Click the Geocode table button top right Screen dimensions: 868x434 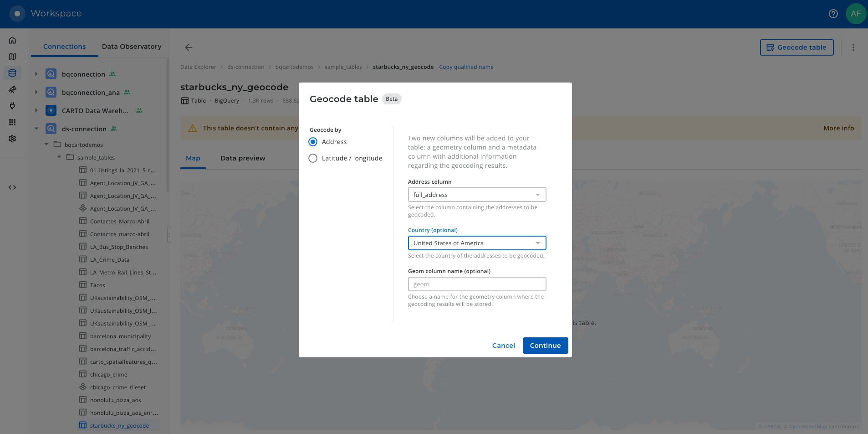(x=797, y=47)
